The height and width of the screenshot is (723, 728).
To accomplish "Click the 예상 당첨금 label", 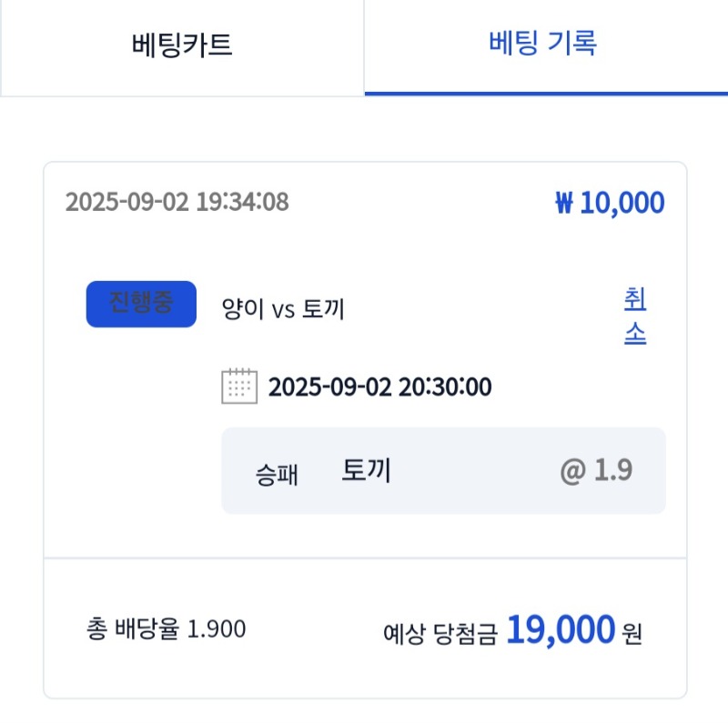I will click(440, 634).
